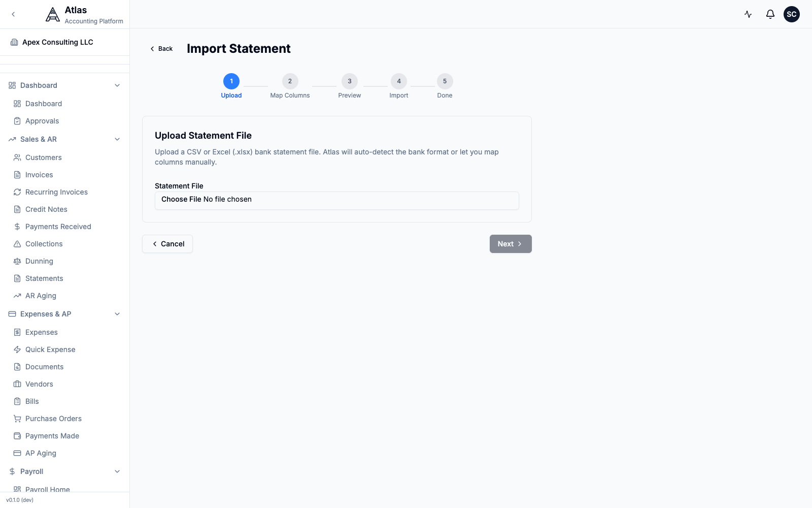The image size is (812, 508).
Task: Click the Credit Notes file icon
Action: (x=17, y=209)
